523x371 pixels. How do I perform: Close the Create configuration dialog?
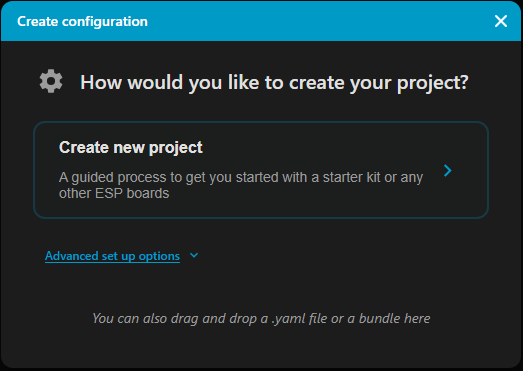[501, 21]
